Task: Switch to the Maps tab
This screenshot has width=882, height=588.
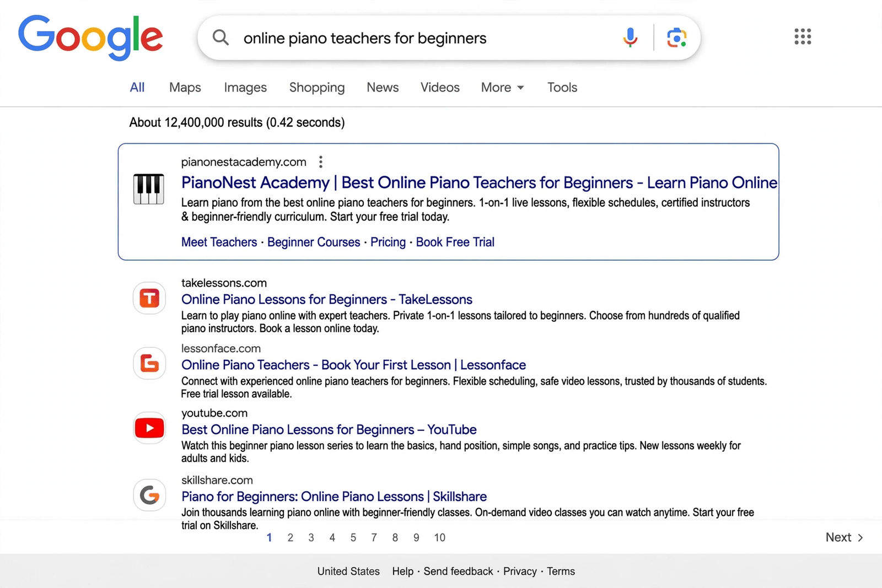Action: click(185, 87)
